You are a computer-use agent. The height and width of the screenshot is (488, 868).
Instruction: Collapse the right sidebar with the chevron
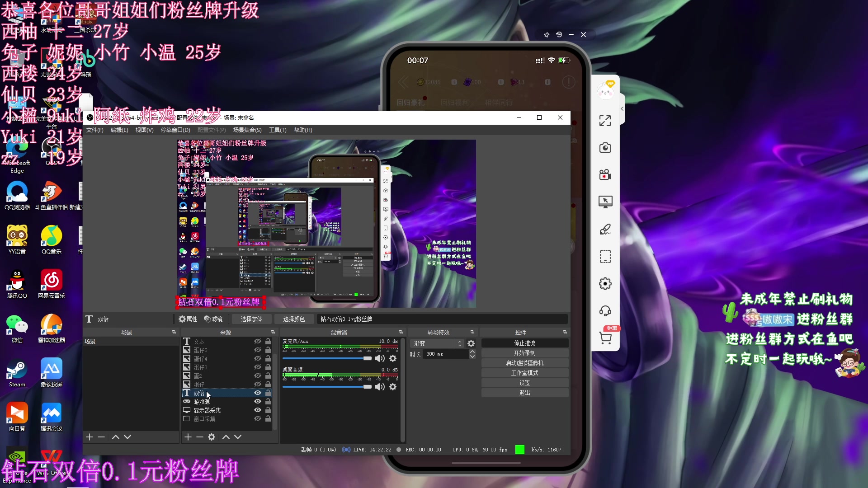pyautogui.click(x=622, y=108)
